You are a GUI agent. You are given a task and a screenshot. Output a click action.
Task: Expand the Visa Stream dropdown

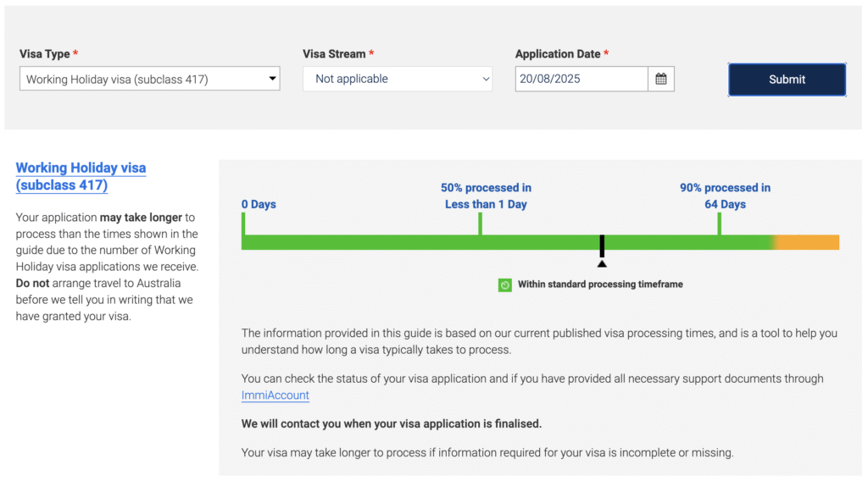click(x=397, y=79)
